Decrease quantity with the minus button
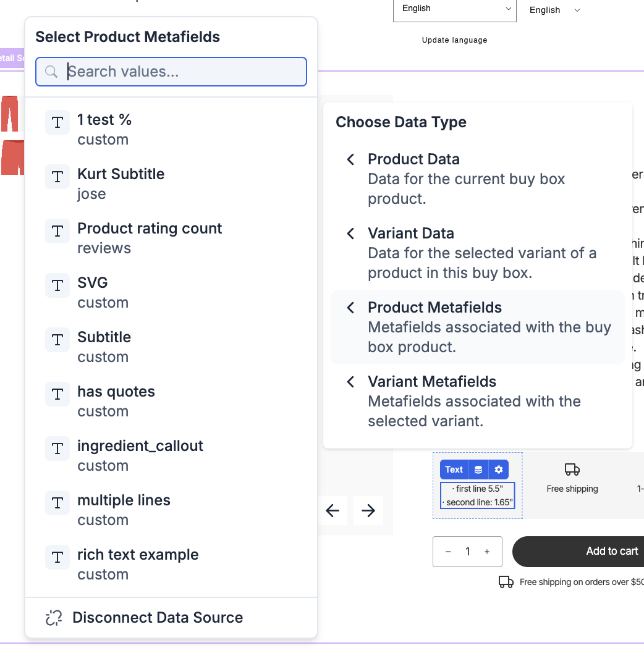 tap(448, 552)
